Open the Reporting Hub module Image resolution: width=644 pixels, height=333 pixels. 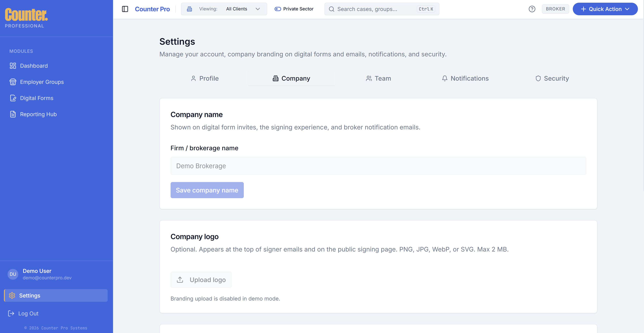coord(38,114)
